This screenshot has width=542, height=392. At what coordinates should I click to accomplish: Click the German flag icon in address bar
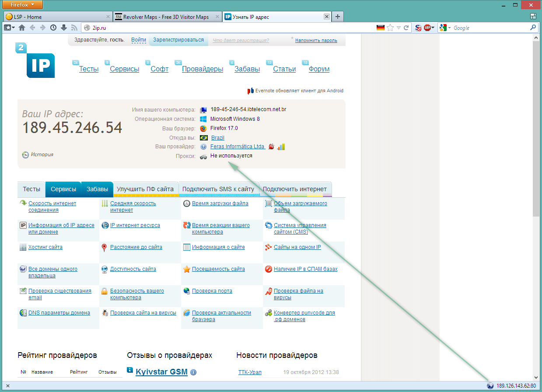pyautogui.click(x=381, y=28)
